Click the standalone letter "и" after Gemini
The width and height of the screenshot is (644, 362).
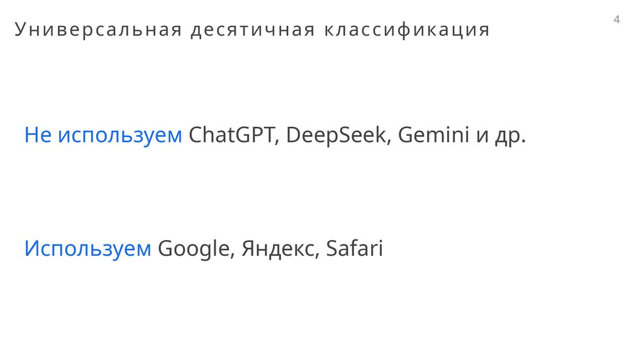[482, 136]
